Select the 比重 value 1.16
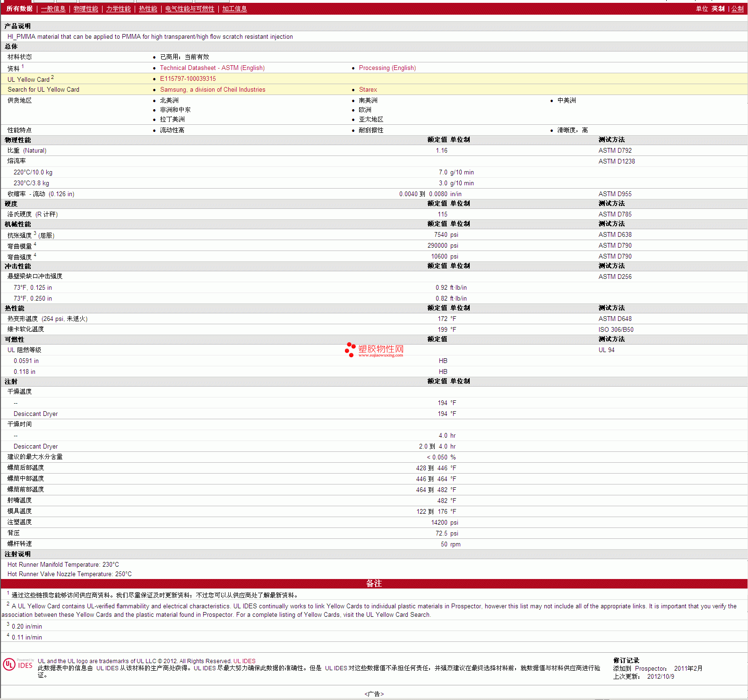The height and width of the screenshot is (700, 748). pyautogui.click(x=441, y=150)
